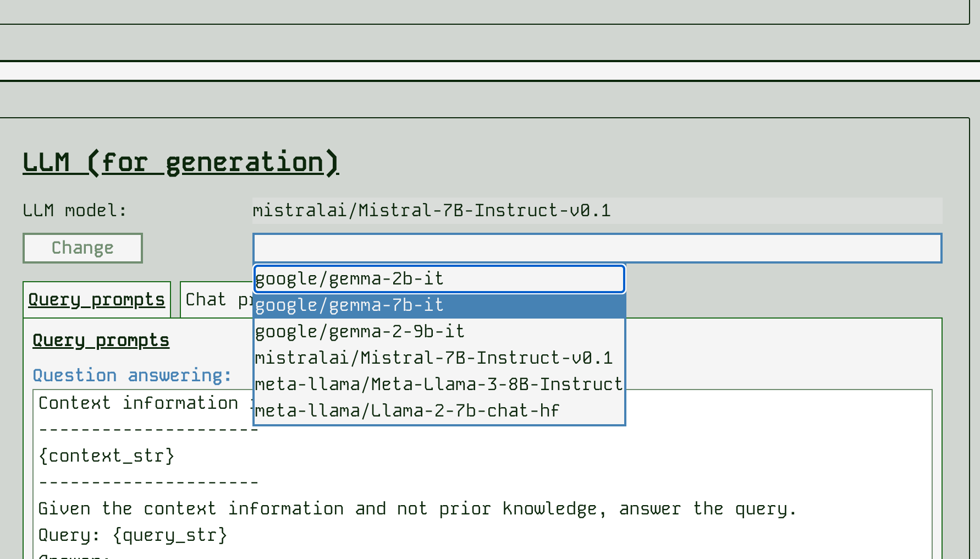980x559 pixels.
Task: Select mistralai/Mistral-7B-Instruct-v0.1 in the dropdown list
Action: click(438, 358)
